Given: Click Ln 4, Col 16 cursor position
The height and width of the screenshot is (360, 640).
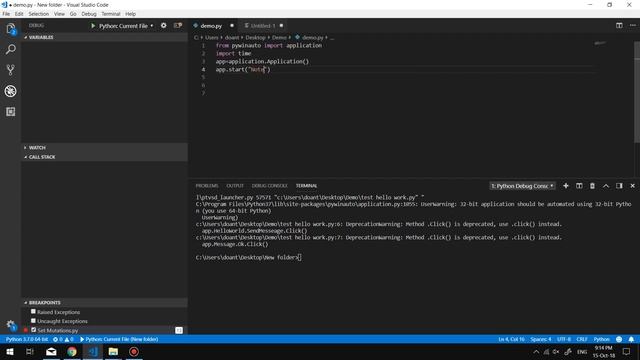Looking at the screenshot, I should tap(511, 339).
